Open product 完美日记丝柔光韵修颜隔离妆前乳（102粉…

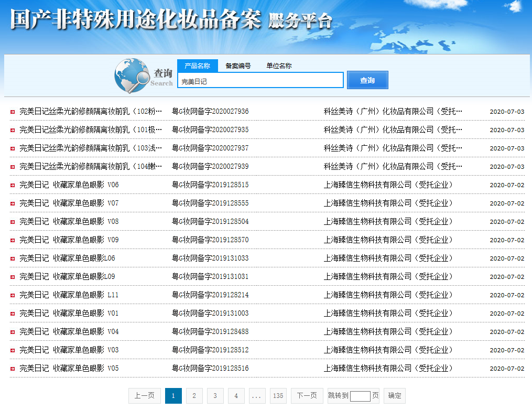pos(91,111)
